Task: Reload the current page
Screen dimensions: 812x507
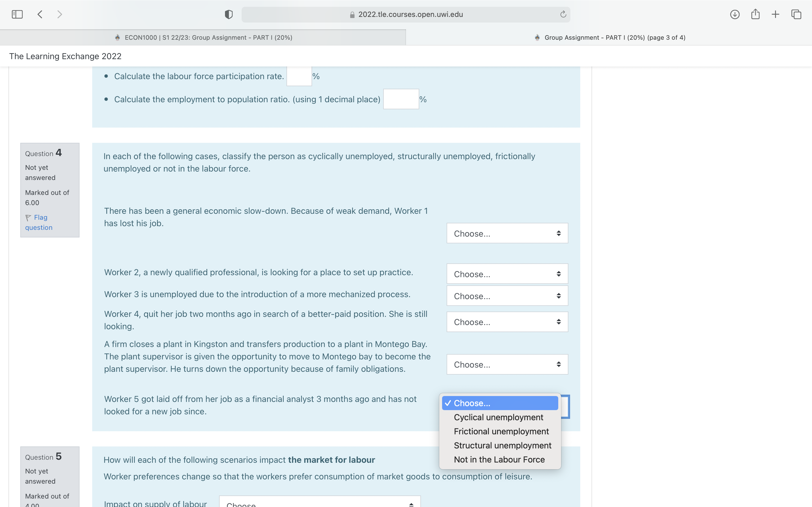Action: point(562,14)
